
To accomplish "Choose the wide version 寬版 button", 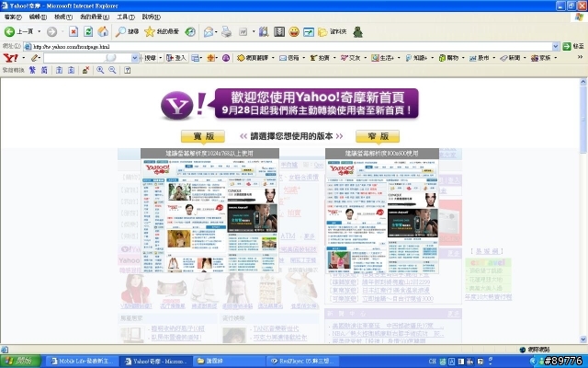I will pyautogui.click(x=203, y=136).
